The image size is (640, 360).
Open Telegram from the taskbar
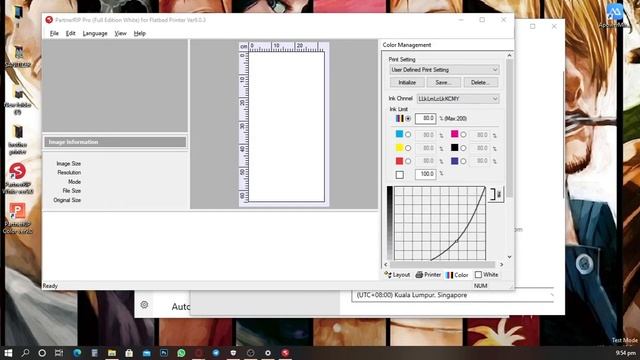pyautogui.click(x=216, y=353)
